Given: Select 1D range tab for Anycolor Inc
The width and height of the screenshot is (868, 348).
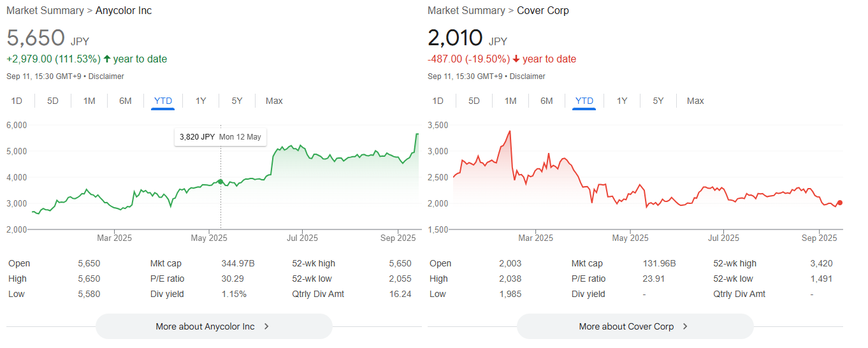Looking at the screenshot, I should (17, 101).
